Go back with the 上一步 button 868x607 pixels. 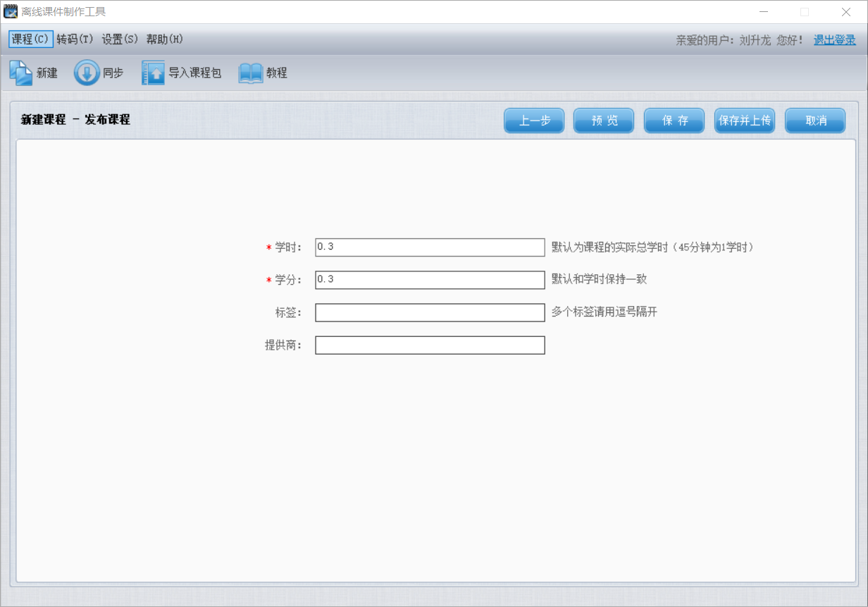(x=534, y=121)
